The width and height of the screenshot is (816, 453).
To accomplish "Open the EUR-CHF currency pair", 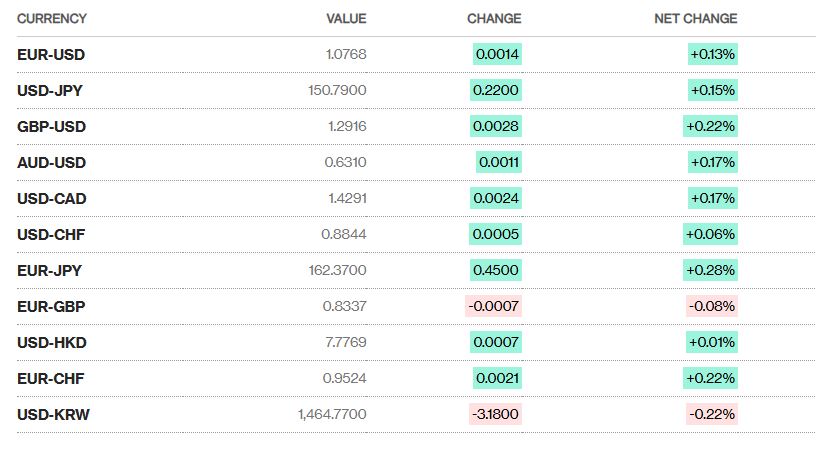I will tap(50, 378).
